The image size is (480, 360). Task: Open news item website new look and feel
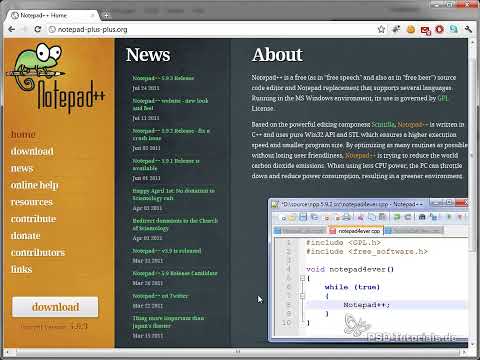(170, 104)
